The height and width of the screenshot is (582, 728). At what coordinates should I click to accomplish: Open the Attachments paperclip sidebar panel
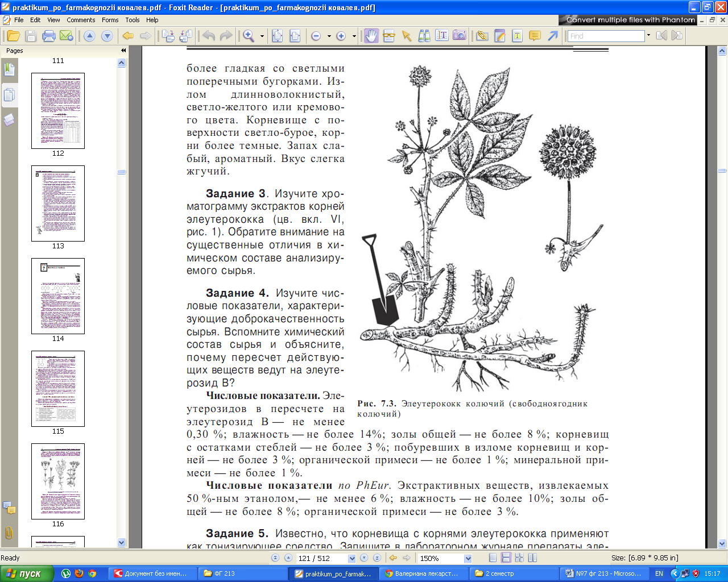9,533
